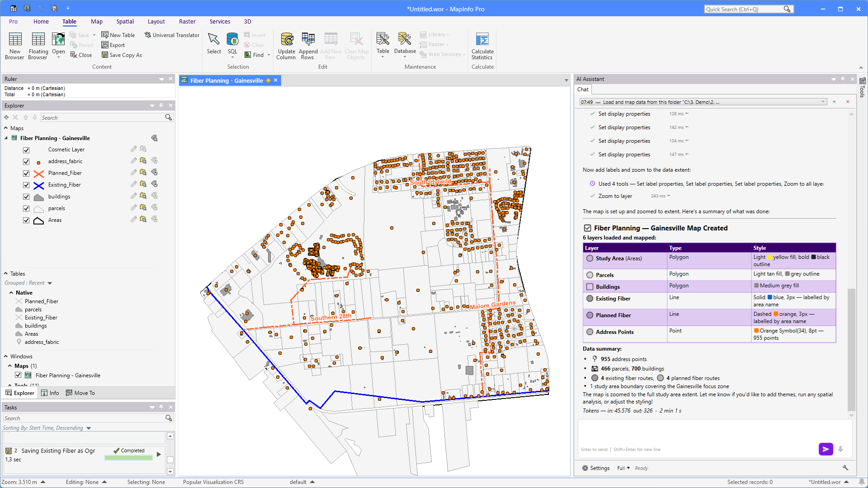Viewport: 868px width, 488px height.
Task: Open the AI chat history dropdown
Action: [823, 102]
